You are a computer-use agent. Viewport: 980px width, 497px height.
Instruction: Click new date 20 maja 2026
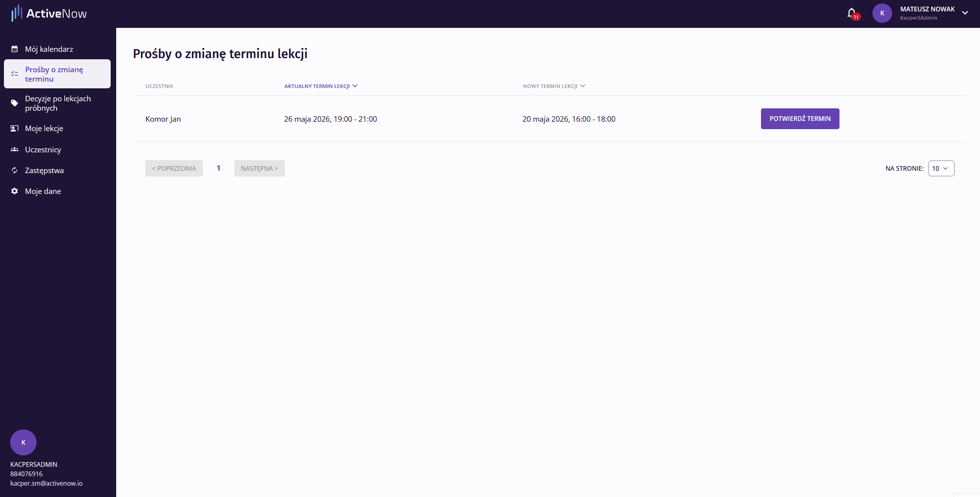tap(569, 119)
